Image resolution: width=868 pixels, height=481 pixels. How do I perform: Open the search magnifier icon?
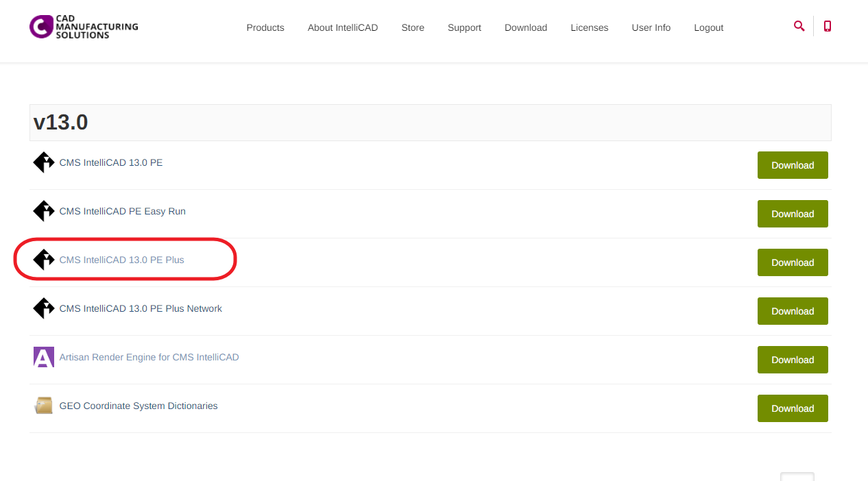799,26
